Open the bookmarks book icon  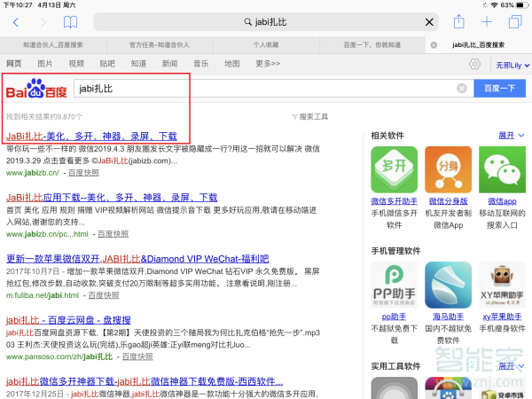point(71,22)
